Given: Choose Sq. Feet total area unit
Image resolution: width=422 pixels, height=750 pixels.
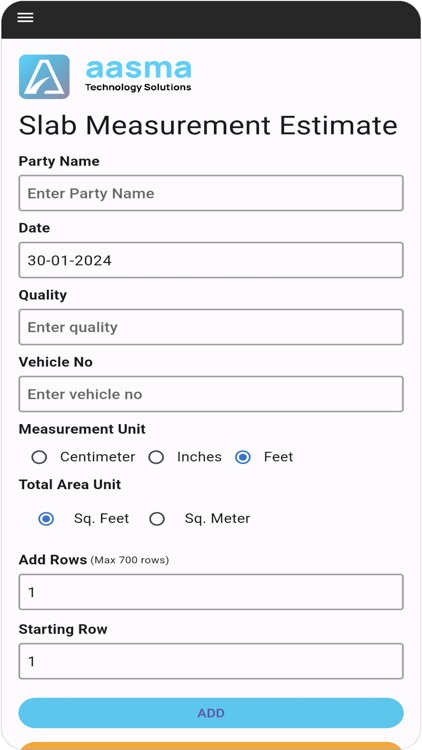Looking at the screenshot, I should tap(46, 519).
